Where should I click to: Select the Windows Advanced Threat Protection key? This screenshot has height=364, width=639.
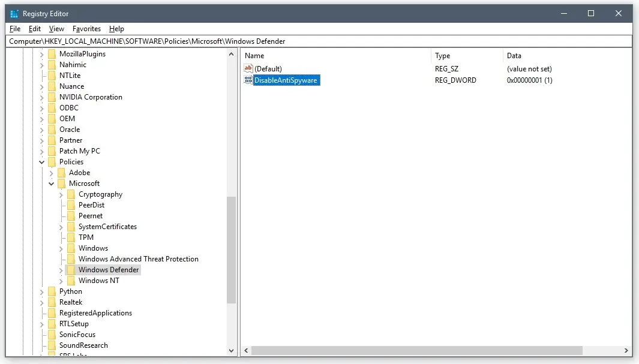coord(139,259)
